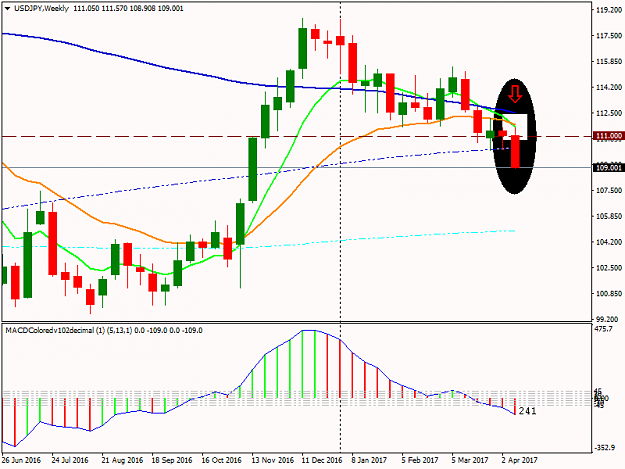Click the 119.200 price scale label

609,10
